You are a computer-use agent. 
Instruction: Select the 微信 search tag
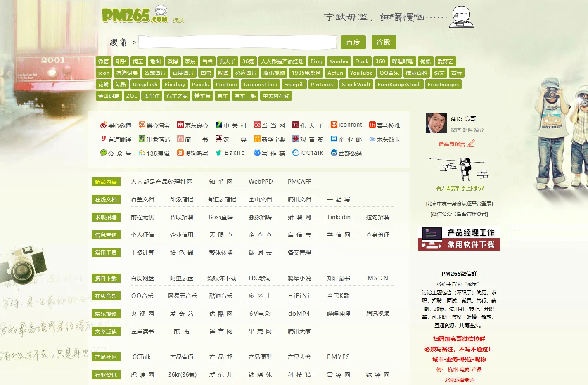(103, 61)
